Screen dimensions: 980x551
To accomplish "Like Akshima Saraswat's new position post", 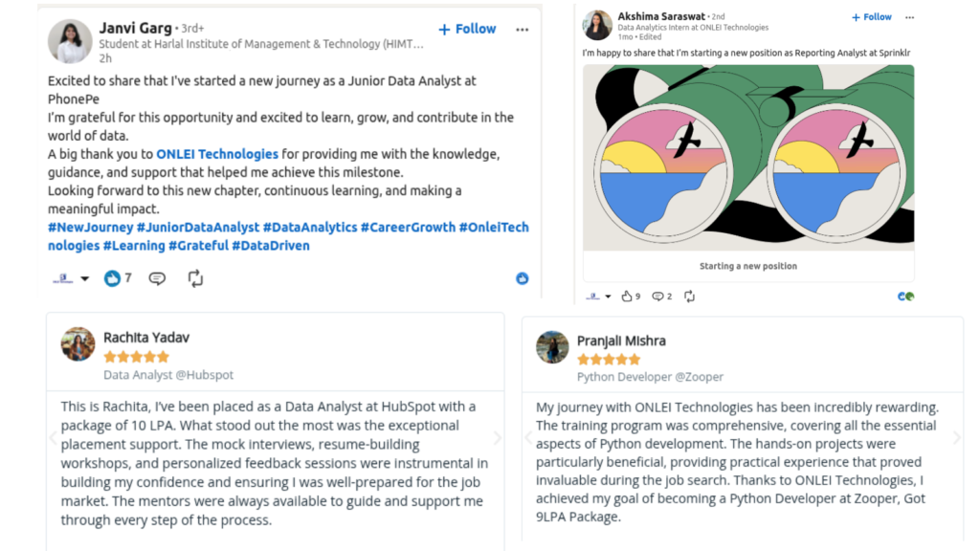I will click(x=626, y=297).
